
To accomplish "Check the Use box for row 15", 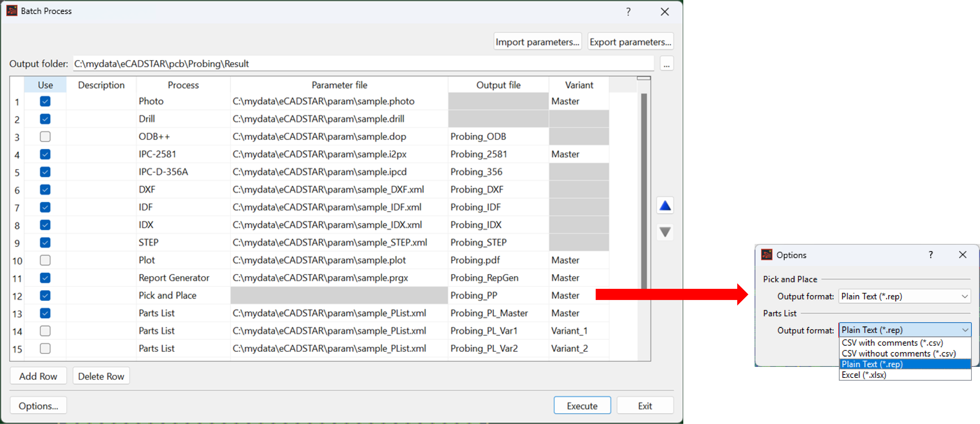I will tap(45, 348).
